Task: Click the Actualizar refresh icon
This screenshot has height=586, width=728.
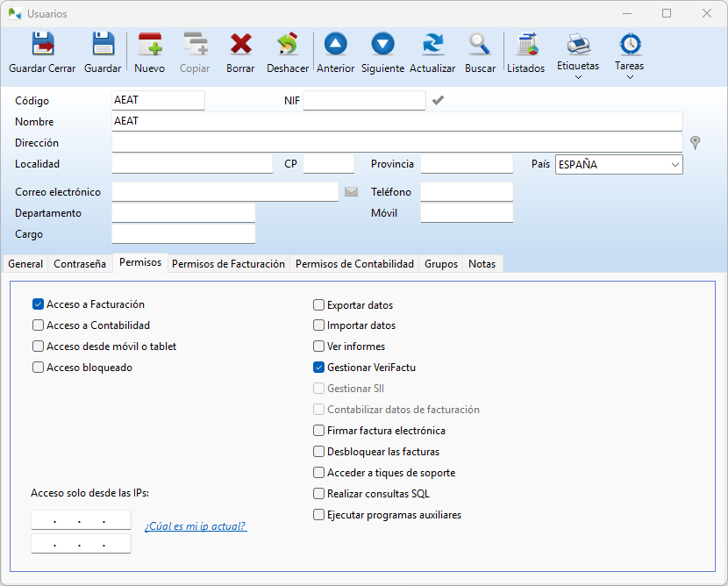Action: (432, 46)
